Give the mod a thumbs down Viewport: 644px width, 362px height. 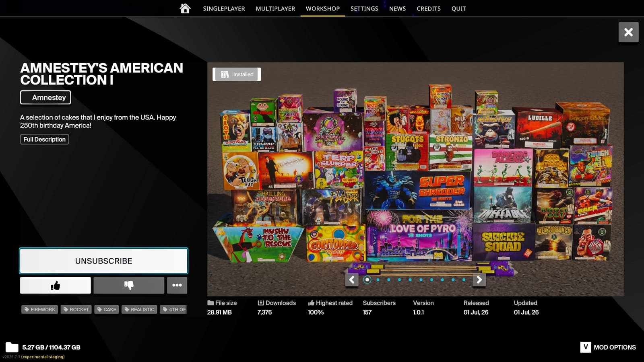pyautogui.click(x=129, y=285)
